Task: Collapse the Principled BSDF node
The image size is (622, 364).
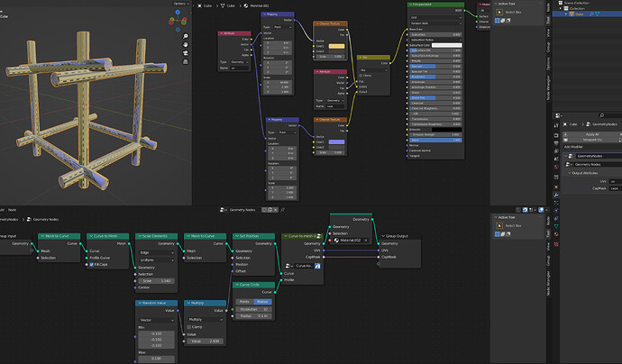Action: (410, 5)
